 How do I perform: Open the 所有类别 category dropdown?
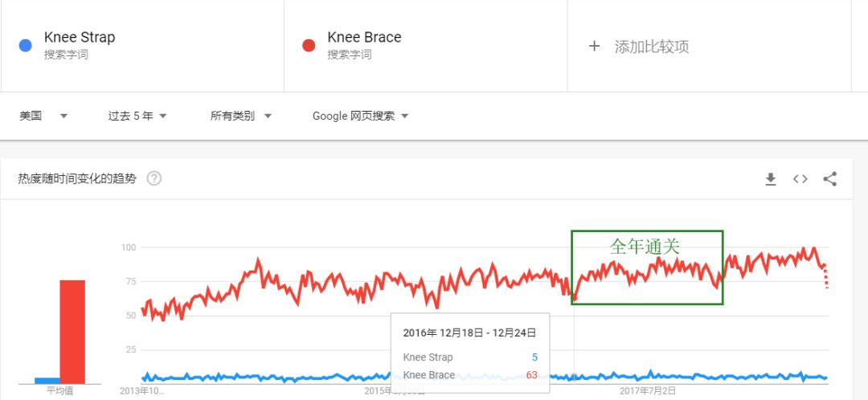click(241, 116)
